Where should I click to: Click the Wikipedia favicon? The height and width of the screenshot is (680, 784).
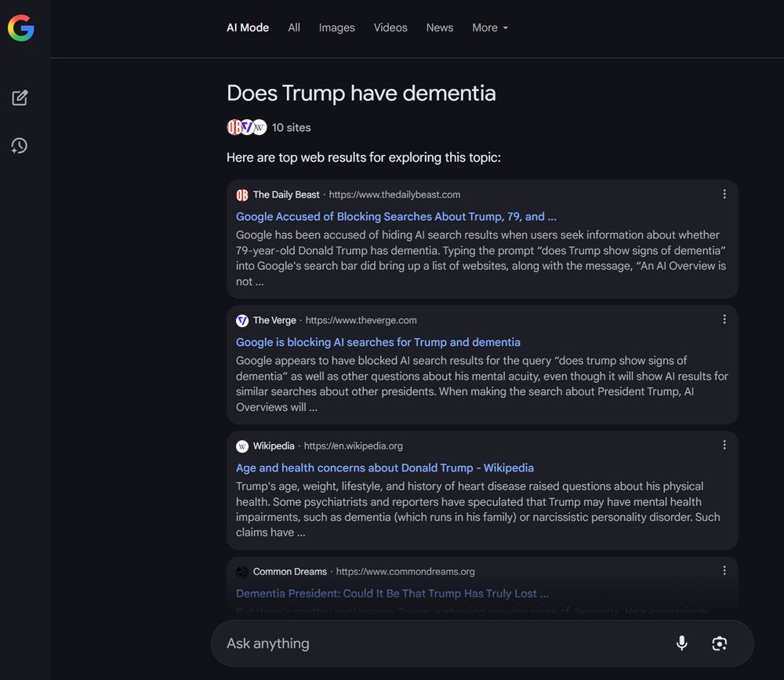pyautogui.click(x=242, y=445)
